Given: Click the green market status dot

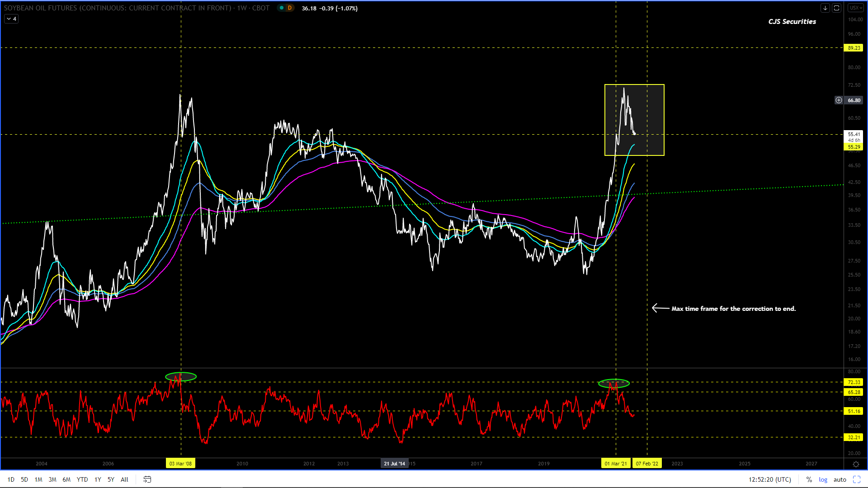Looking at the screenshot, I should pyautogui.click(x=282, y=8).
